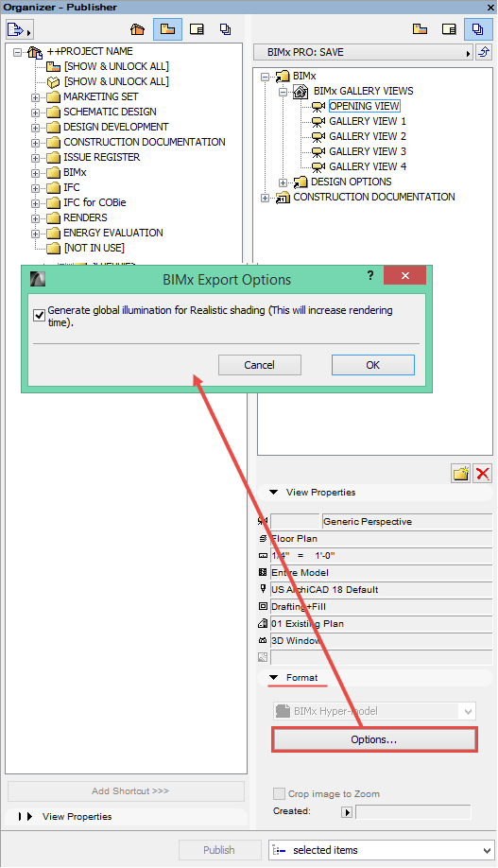The height and width of the screenshot is (868, 498).
Task: Click the Created value field
Action: point(413,812)
